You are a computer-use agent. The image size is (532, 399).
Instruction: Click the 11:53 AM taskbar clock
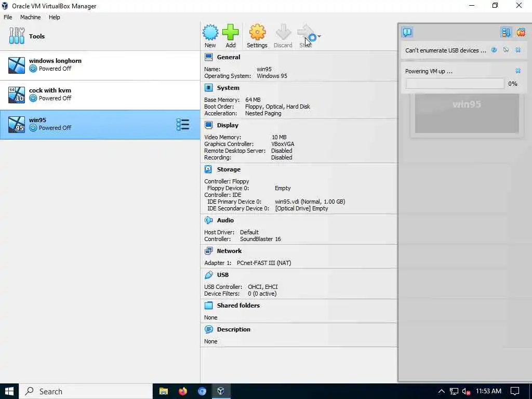488,391
